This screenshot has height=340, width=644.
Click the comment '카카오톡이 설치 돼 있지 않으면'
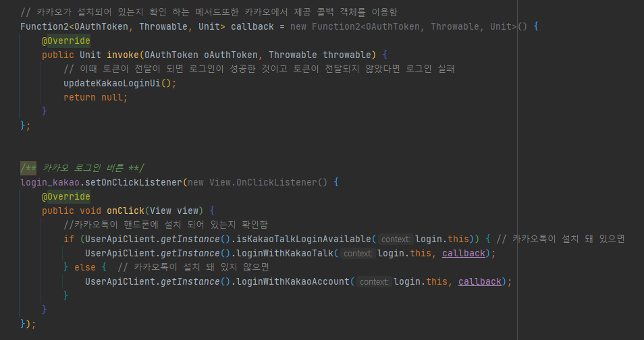(x=194, y=267)
